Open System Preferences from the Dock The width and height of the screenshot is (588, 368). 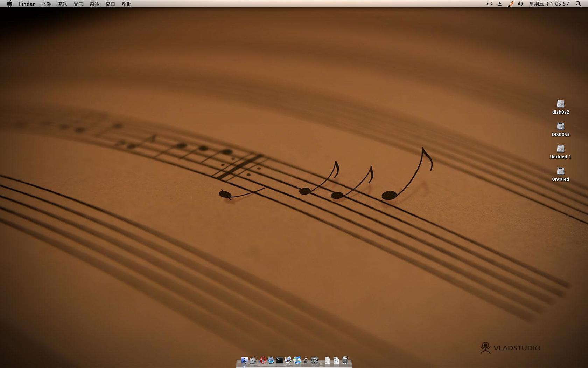click(315, 360)
